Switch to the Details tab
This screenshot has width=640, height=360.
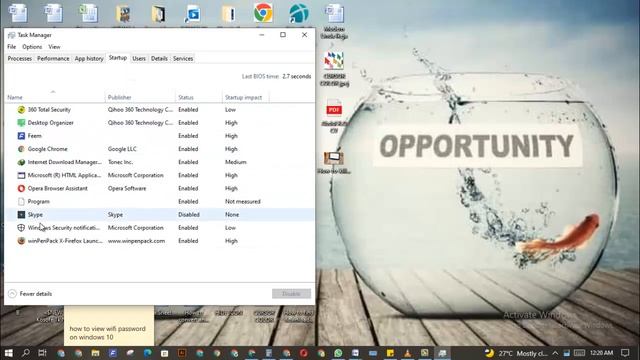pos(159,58)
